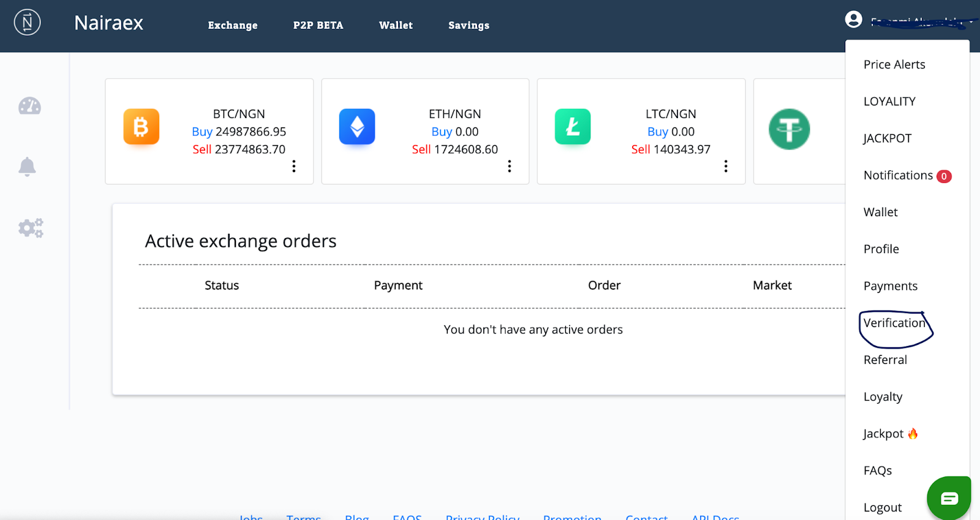Click the BTC/NGN pair label
This screenshot has width=980, height=520.
(x=239, y=114)
